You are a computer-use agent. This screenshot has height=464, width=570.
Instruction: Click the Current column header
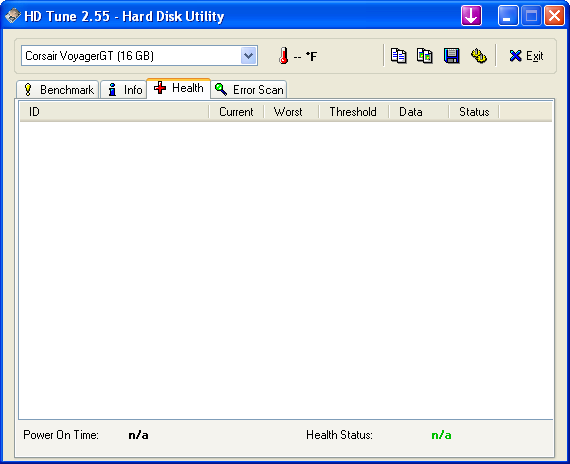tap(236, 112)
